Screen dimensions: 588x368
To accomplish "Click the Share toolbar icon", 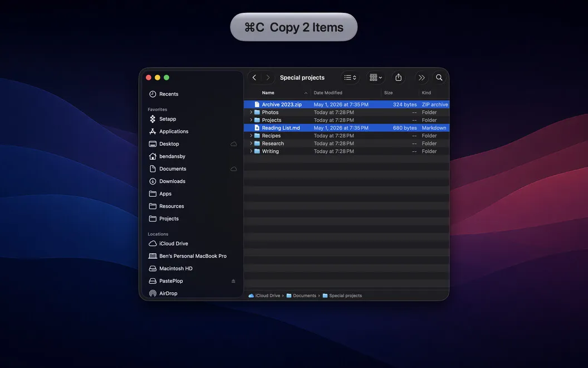I will tap(398, 78).
